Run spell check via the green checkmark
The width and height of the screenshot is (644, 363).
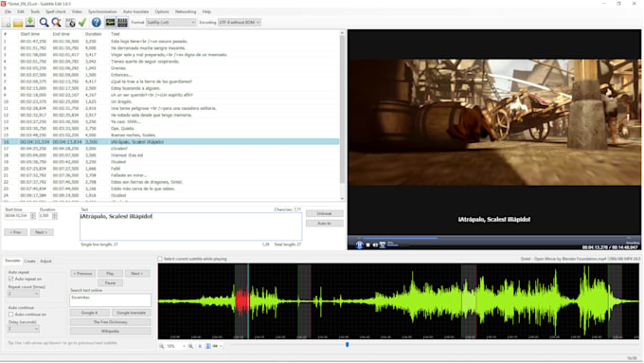pos(82,23)
